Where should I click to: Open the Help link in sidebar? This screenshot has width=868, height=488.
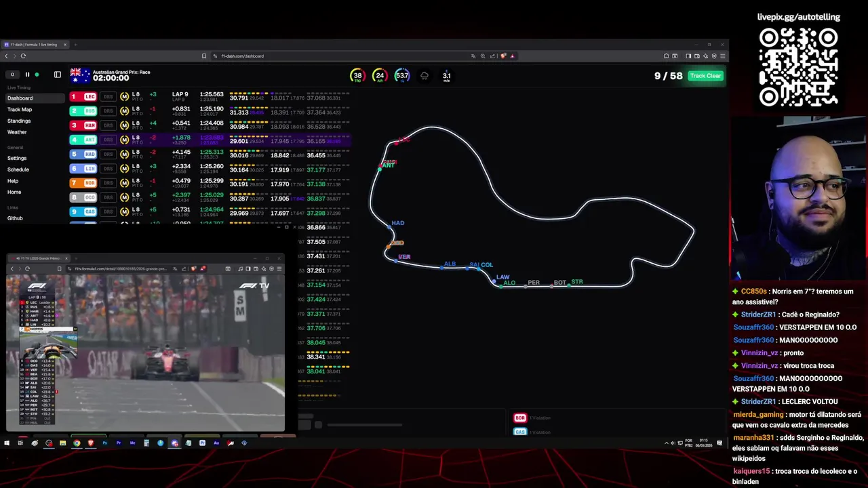click(13, 181)
